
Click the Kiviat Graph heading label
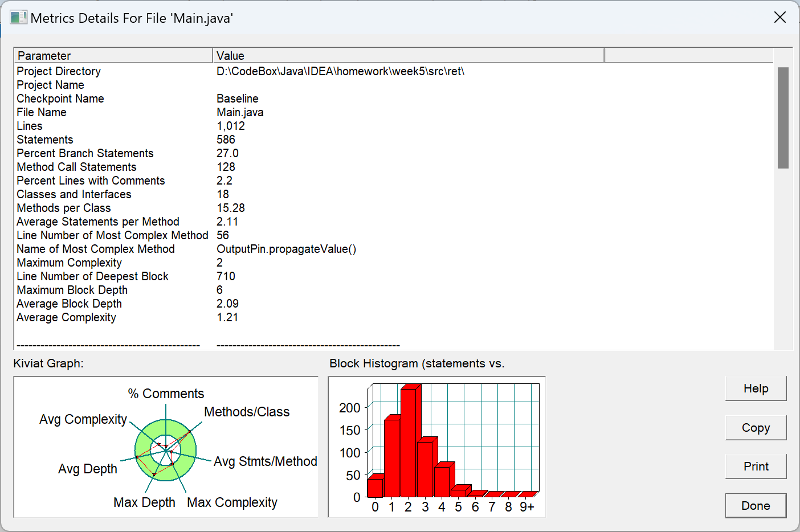[x=48, y=363]
